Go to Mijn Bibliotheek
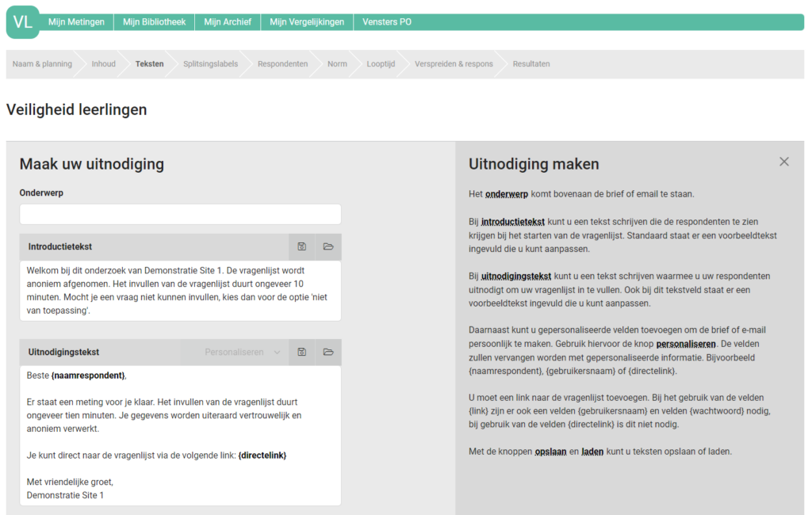This screenshot has height=515, width=812. click(x=154, y=22)
